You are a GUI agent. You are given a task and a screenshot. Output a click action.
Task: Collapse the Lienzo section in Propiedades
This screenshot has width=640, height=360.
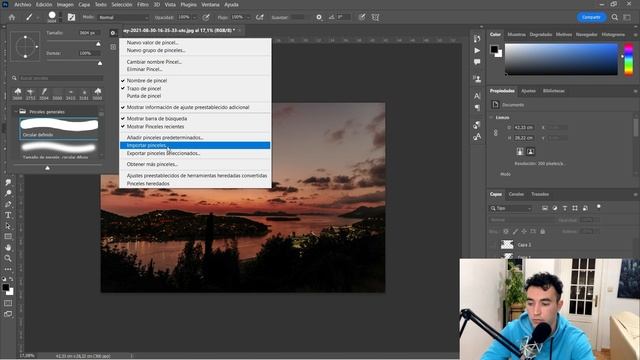point(491,118)
